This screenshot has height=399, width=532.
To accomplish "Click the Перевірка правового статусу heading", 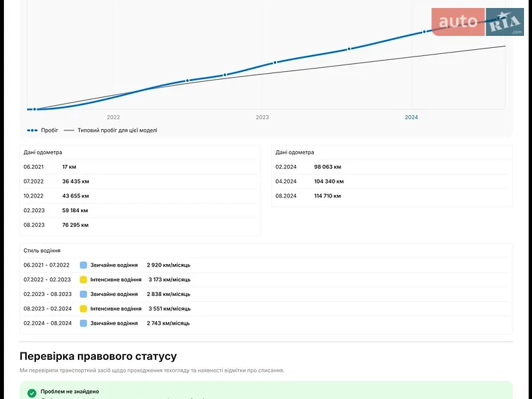I will click(x=98, y=356).
